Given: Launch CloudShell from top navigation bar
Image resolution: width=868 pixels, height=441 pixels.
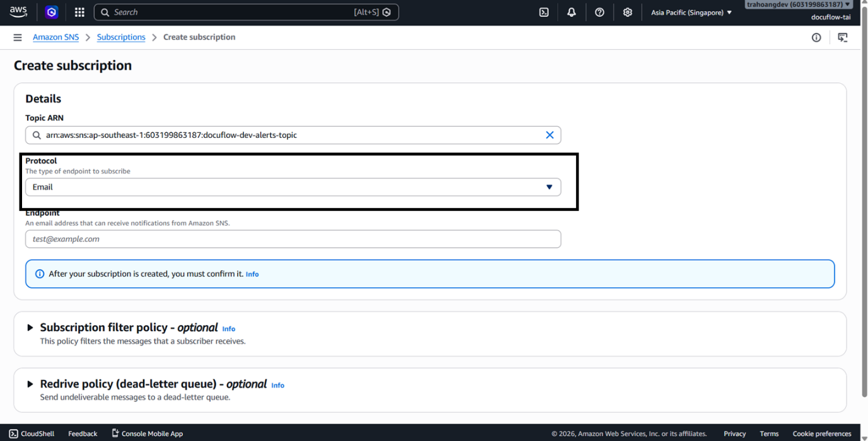Looking at the screenshot, I should click(x=544, y=12).
